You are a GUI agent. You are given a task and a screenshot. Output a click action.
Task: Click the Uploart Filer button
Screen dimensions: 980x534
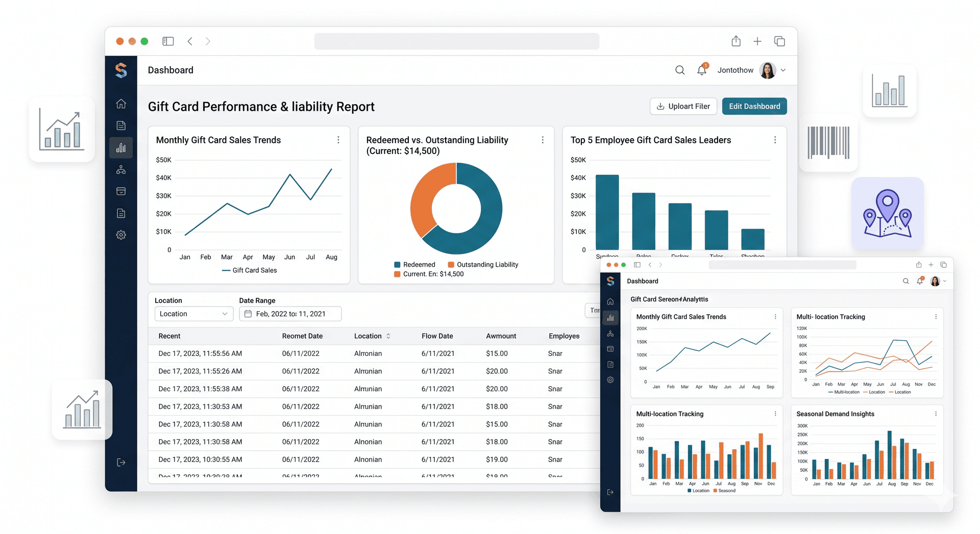[x=683, y=106]
